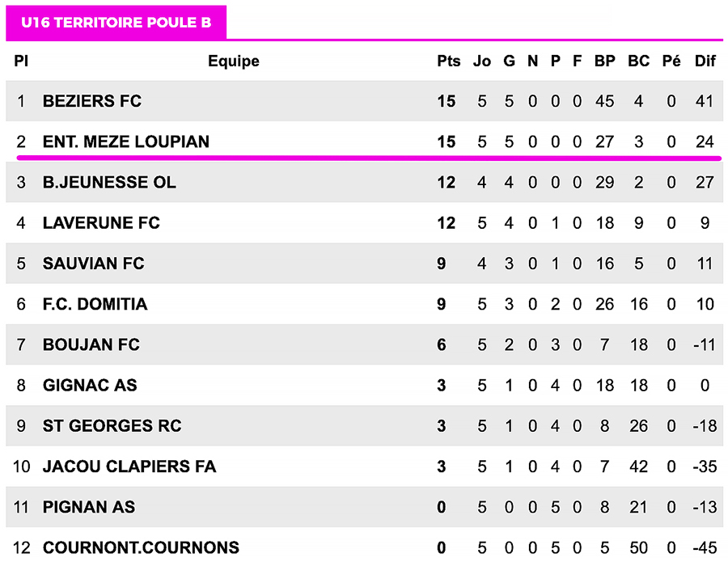The width and height of the screenshot is (728, 566).
Task: Click the Pl ranking column header
Action: 21,61
